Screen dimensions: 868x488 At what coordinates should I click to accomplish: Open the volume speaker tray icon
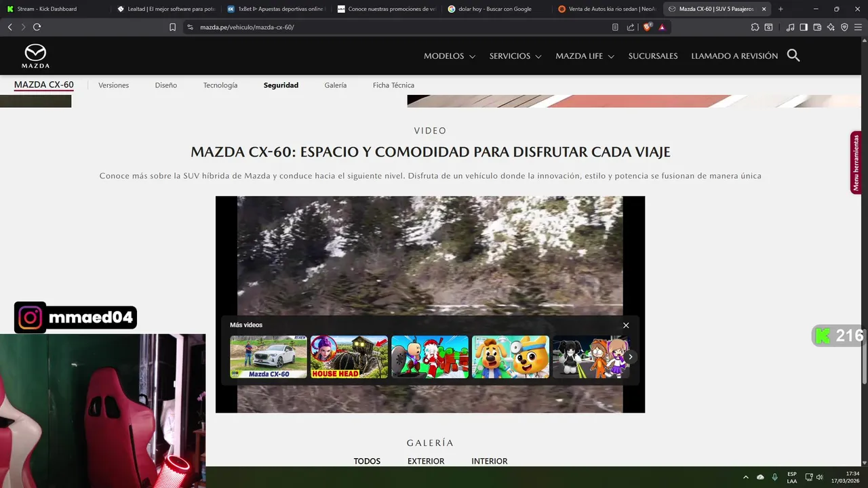click(x=819, y=477)
